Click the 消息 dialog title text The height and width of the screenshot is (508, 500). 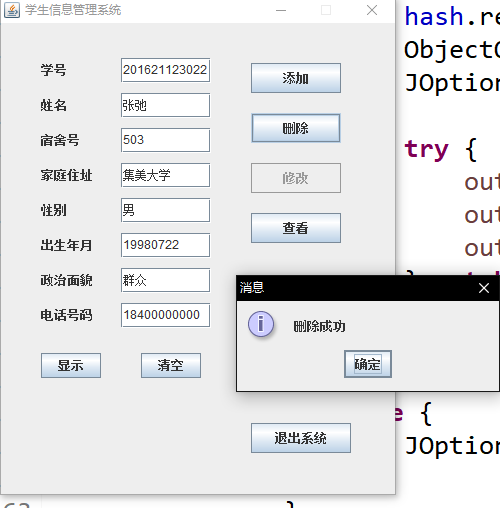tap(252, 287)
